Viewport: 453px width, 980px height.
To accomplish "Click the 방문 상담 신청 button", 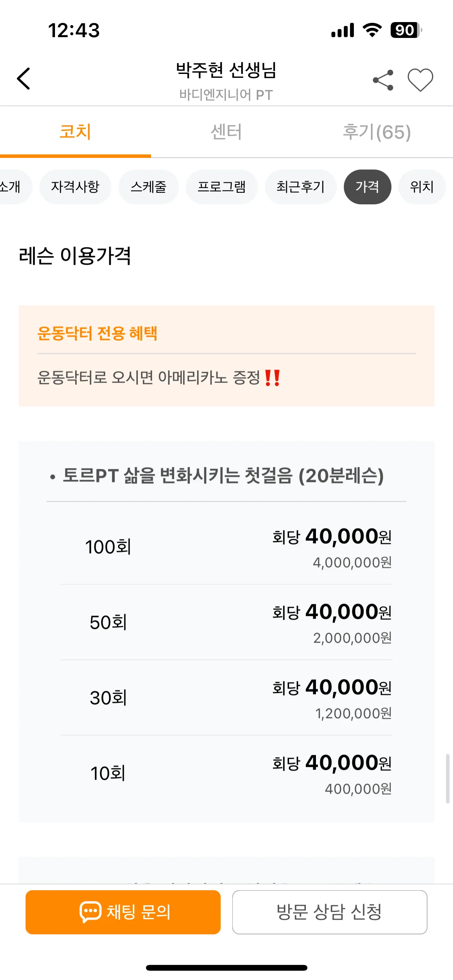I will coord(330,912).
